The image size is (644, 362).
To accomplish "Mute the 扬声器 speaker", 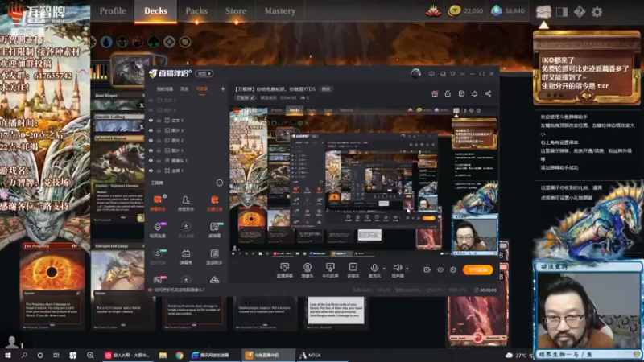I will (x=397, y=270).
